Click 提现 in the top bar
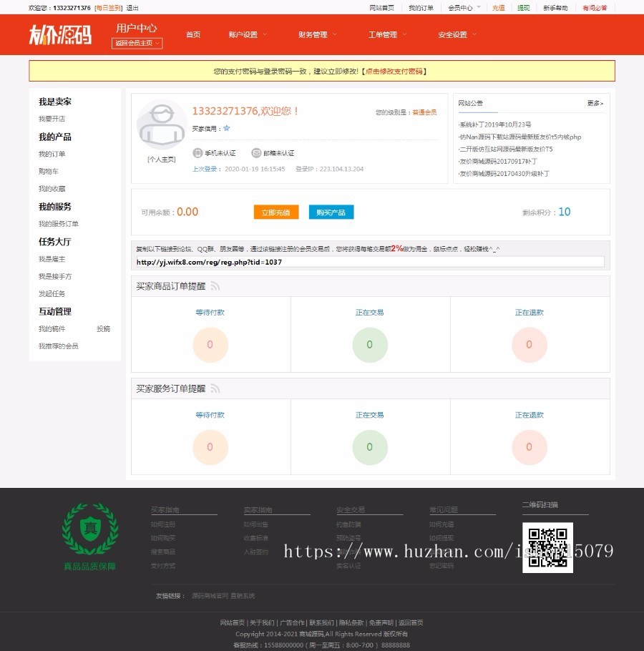Viewport: 644px width, 651px height. [523, 7]
